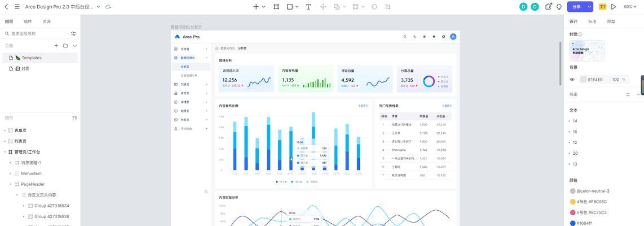Open shape tool dropdown arrow
Viewport: 644px width, 226px height.
(297, 7)
